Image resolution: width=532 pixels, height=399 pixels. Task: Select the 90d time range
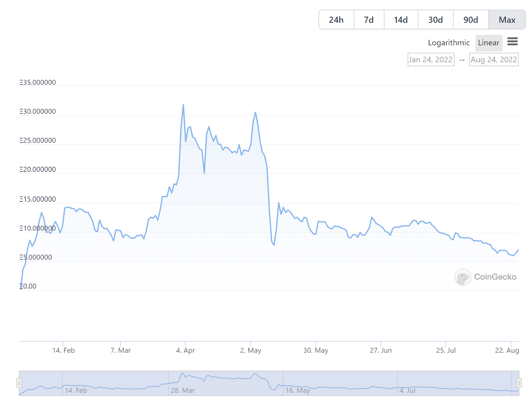(x=471, y=20)
